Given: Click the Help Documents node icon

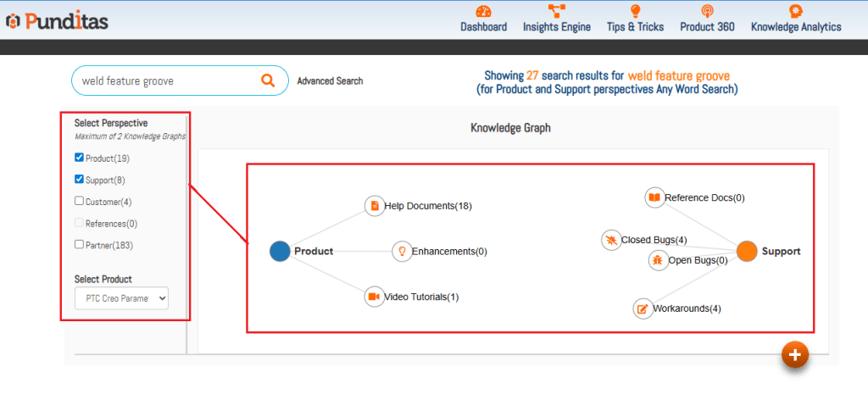Looking at the screenshot, I should point(374,206).
